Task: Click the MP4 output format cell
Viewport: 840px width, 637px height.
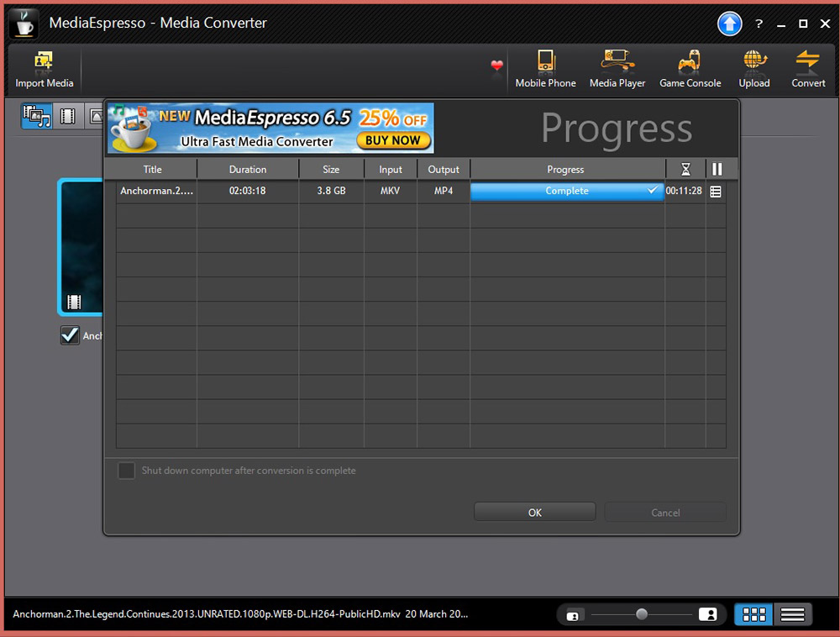Action: (x=443, y=191)
